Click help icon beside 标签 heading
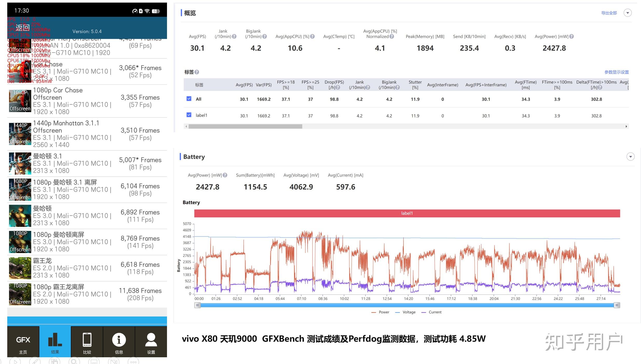This screenshot has width=641, height=364. tap(197, 72)
